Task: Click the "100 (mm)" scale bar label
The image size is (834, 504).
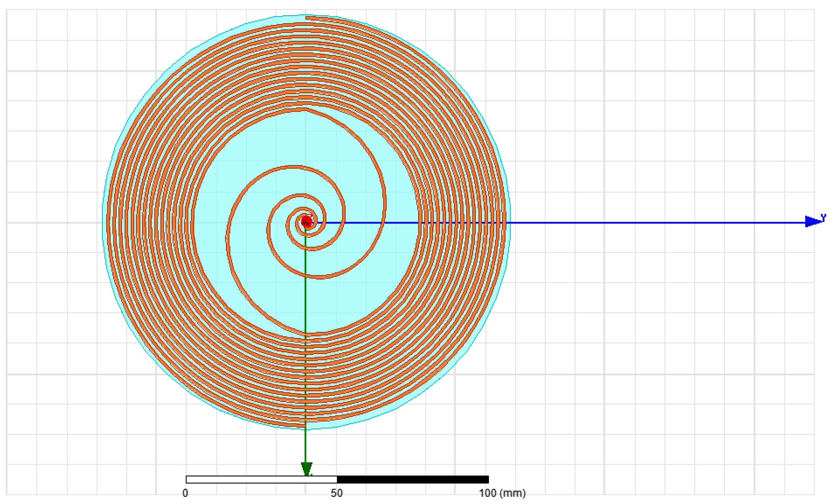Action: pyautogui.click(x=502, y=493)
